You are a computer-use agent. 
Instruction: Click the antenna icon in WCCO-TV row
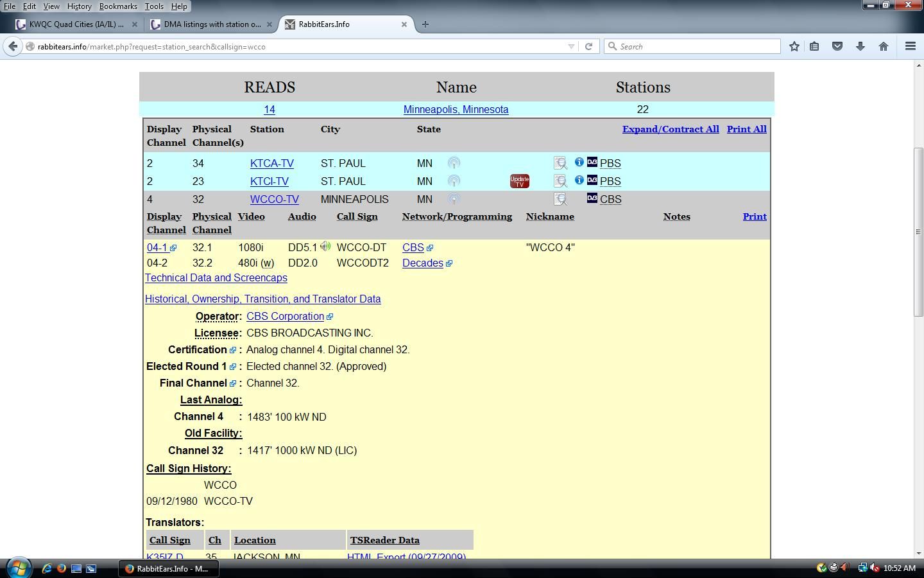(454, 199)
